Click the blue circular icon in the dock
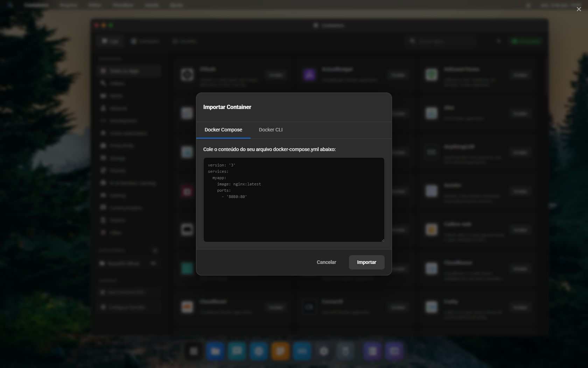The height and width of the screenshot is (368, 588). pyautogui.click(x=258, y=351)
